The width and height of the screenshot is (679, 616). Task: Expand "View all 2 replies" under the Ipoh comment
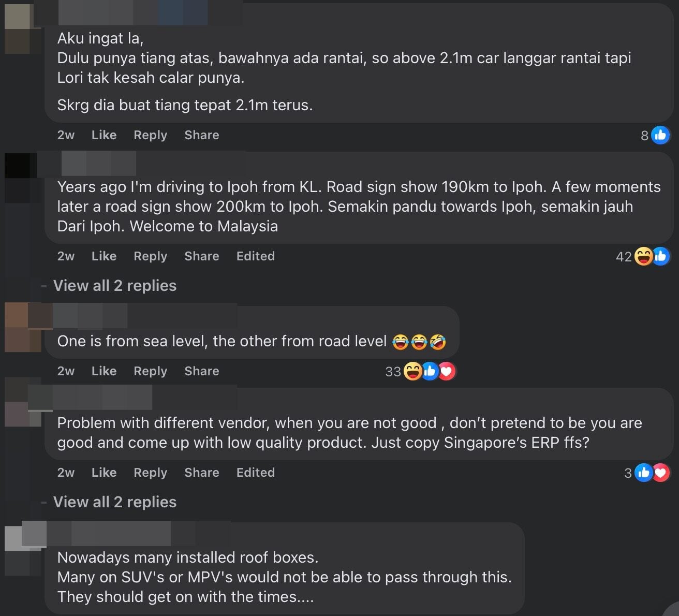115,286
